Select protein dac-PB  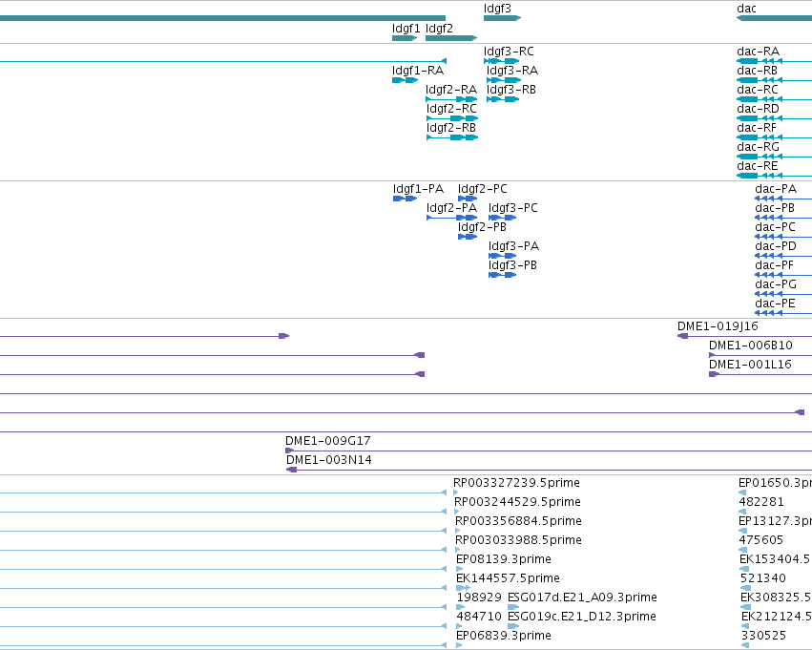[775, 208]
